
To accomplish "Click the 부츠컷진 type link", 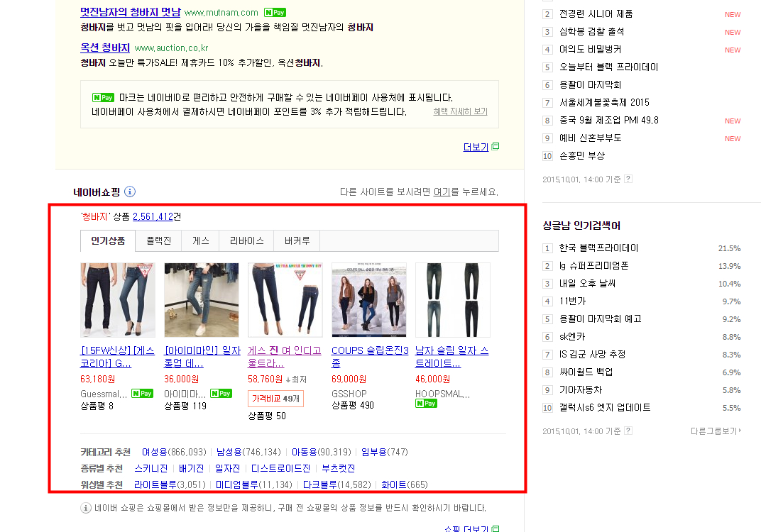I will pyautogui.click(x=339, y=468).
